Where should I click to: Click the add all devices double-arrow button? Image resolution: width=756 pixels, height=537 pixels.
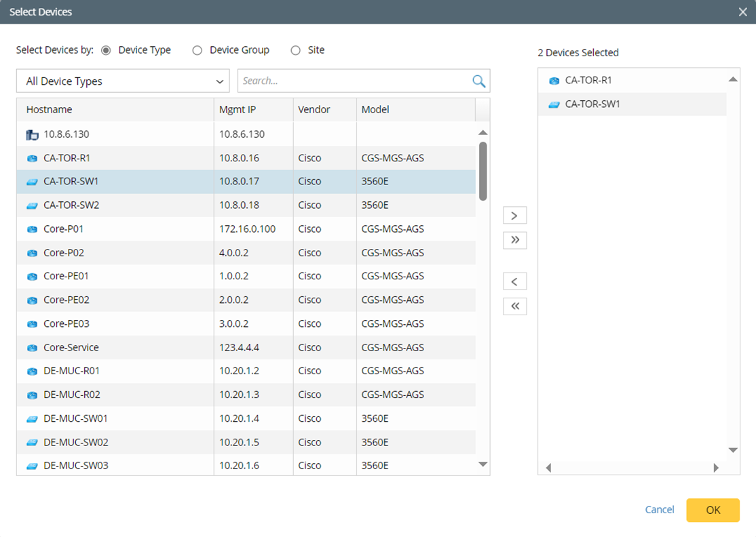514,240
